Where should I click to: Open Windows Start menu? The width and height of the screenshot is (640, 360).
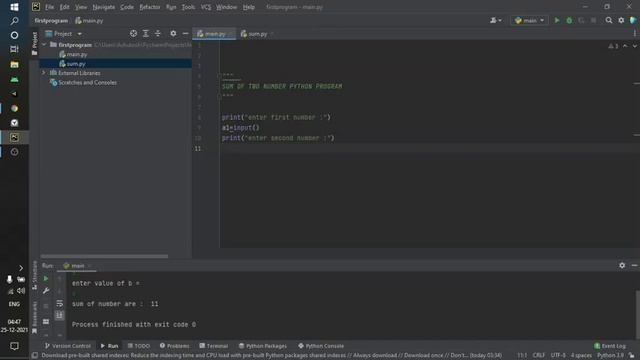click(x=14, y=7)
